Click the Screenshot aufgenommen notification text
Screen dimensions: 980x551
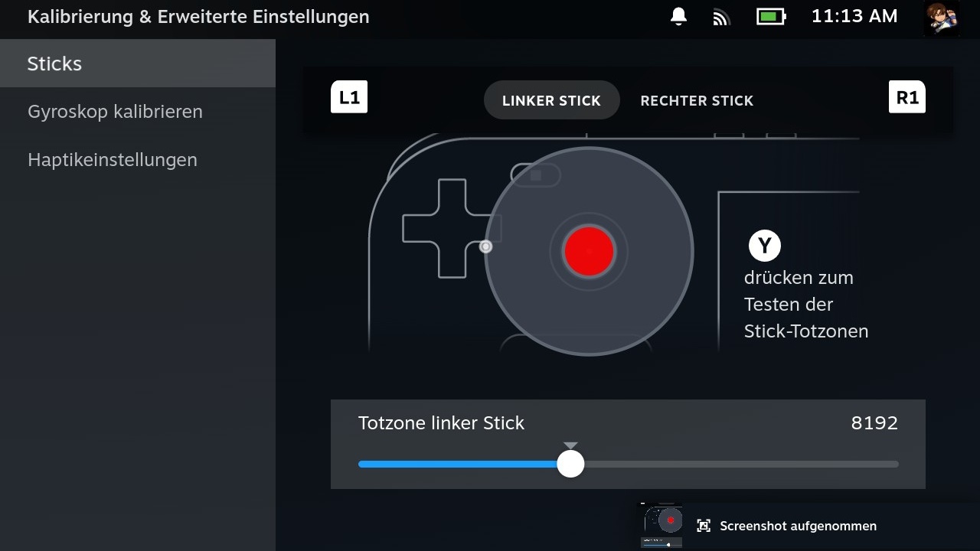(798, 526)
